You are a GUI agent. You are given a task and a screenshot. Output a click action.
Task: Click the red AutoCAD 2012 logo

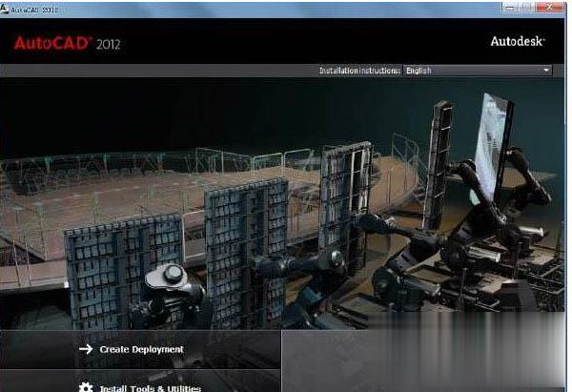coord(67,43)
